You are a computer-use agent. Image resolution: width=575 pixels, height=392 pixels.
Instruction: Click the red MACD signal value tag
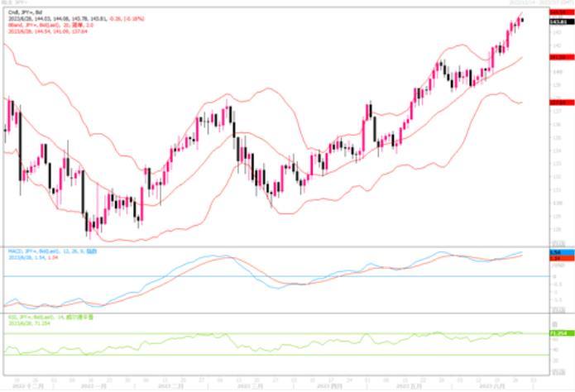pos(563,258)
